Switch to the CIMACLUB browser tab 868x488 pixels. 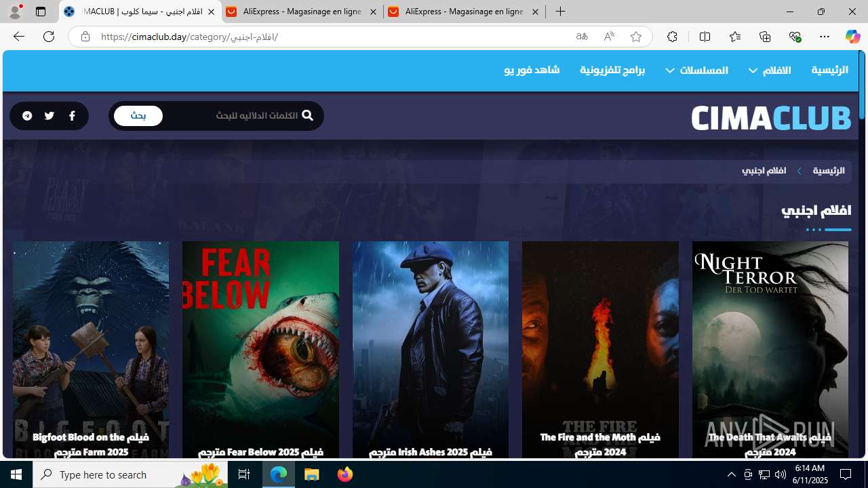pyautogui.click(x=140, y=12)
